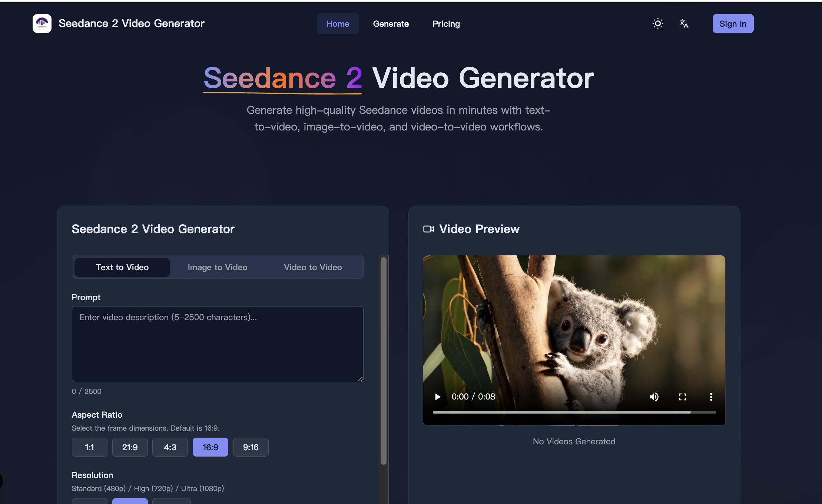Switch to the Image to Video tab
822x504 pixels.
coord(217,267)
